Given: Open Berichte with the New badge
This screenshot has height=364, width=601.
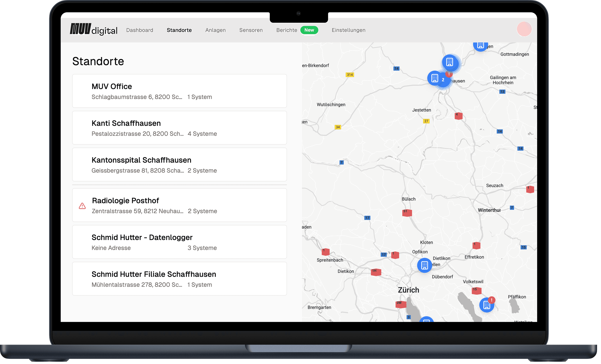Looking at the screenshot, I should point(287,30).
